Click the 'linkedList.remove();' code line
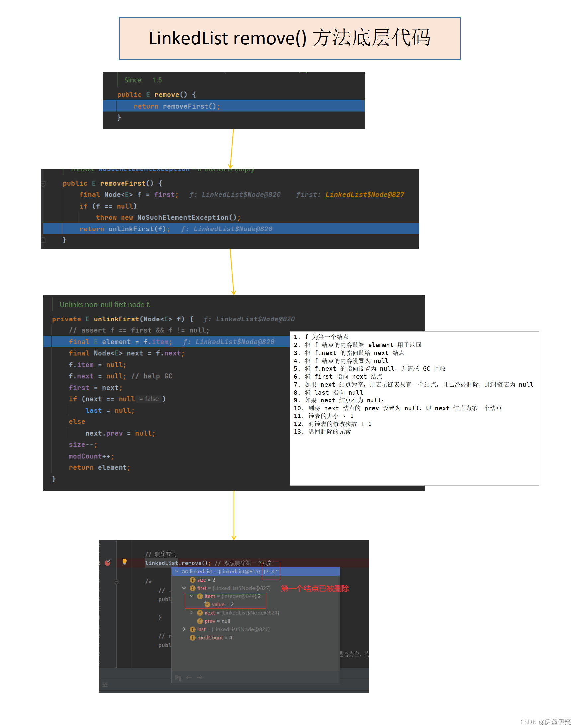This screenshot has width=576, height=728. (178, 563)
